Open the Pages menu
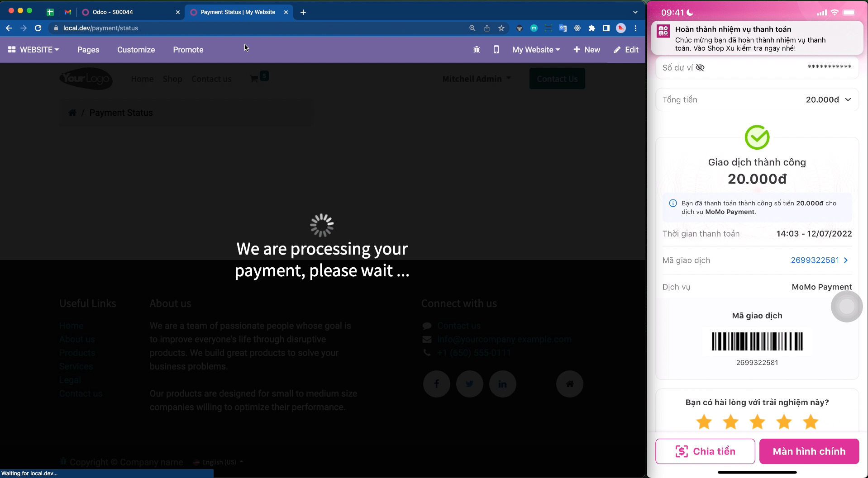The width and height of the screenshot is (868, 478). point(88,50)
